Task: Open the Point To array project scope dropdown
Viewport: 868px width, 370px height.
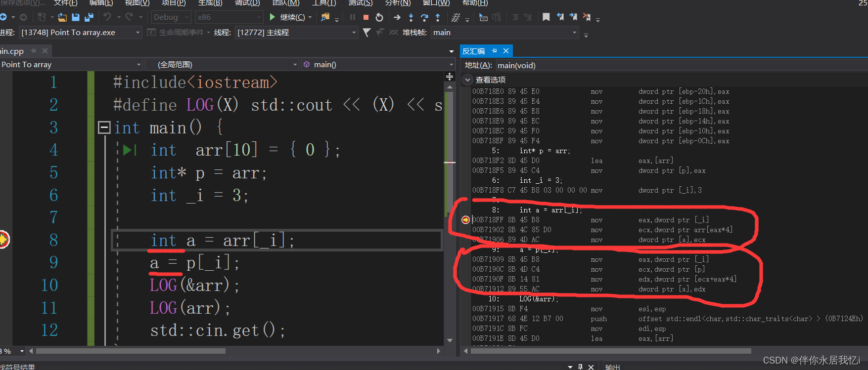Action: pos(71,65)
